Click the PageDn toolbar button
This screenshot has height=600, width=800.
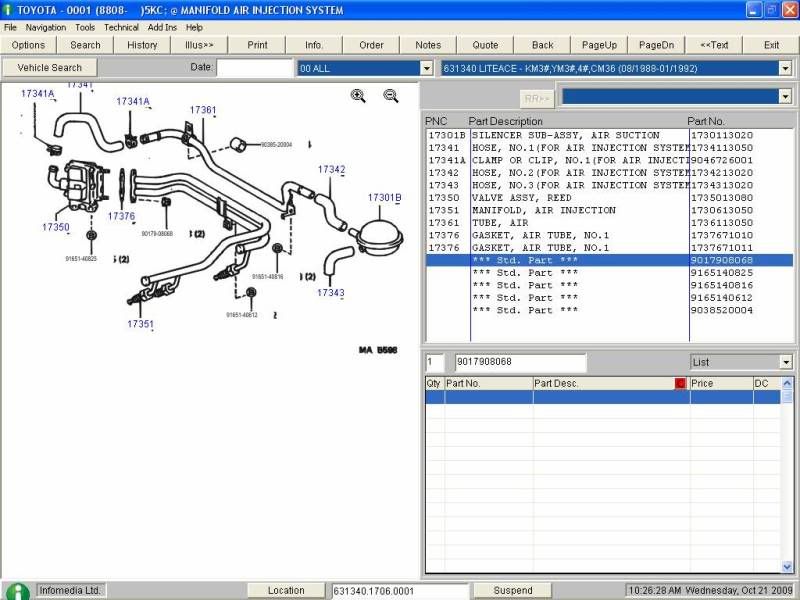tap(657, 45)
